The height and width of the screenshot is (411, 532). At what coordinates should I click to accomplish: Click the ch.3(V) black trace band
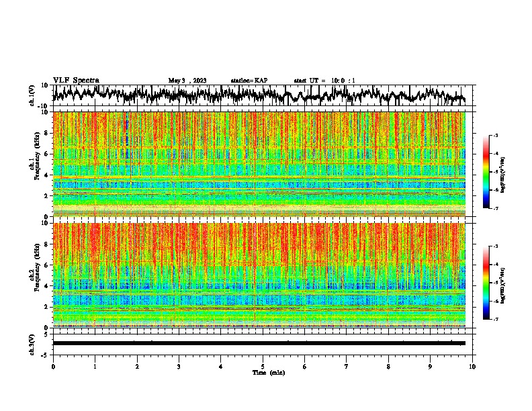point(259,343)
